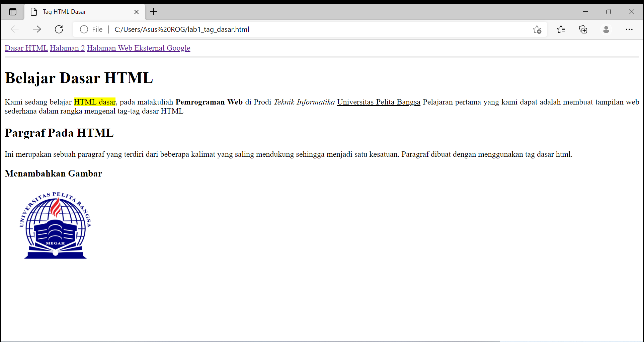Viewport: 644px width, 342px height.
Task: Click the Universitas Pelita Bangsa logo image
Action: pos(55,225)
